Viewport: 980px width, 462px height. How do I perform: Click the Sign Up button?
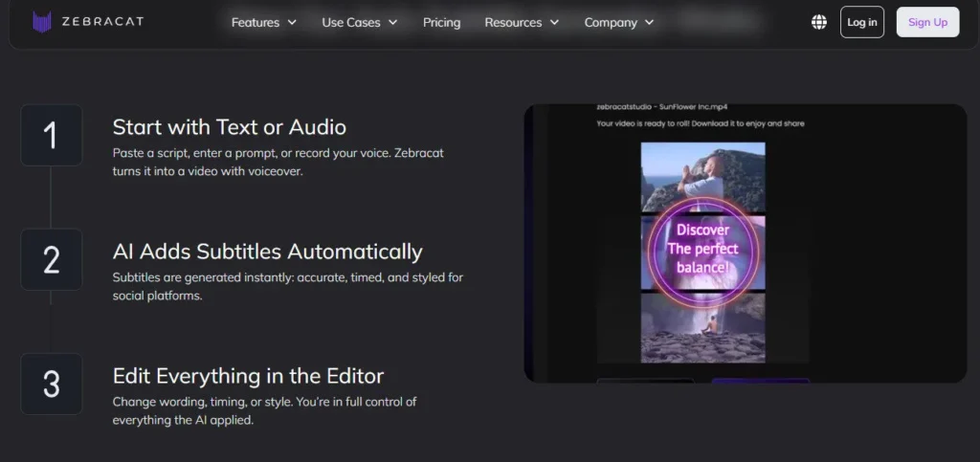click(927, 22)
